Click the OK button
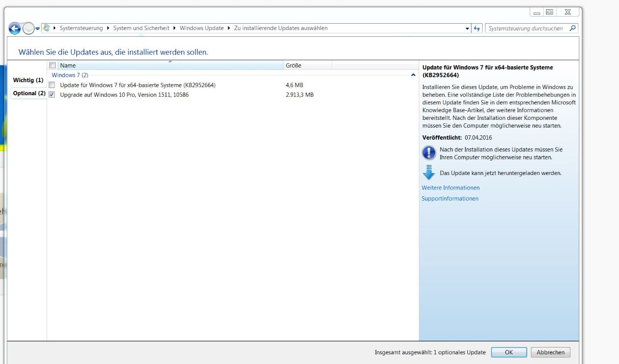 [x=509, y=352]
